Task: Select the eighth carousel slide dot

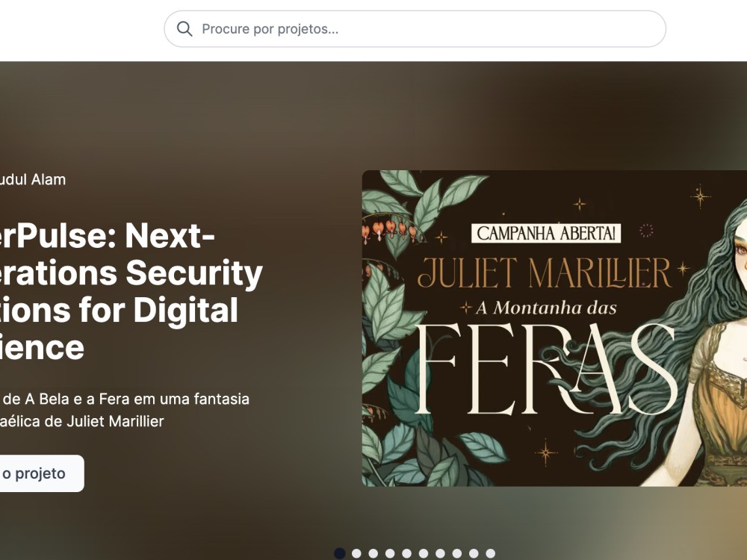Action: tap(457, 553)
